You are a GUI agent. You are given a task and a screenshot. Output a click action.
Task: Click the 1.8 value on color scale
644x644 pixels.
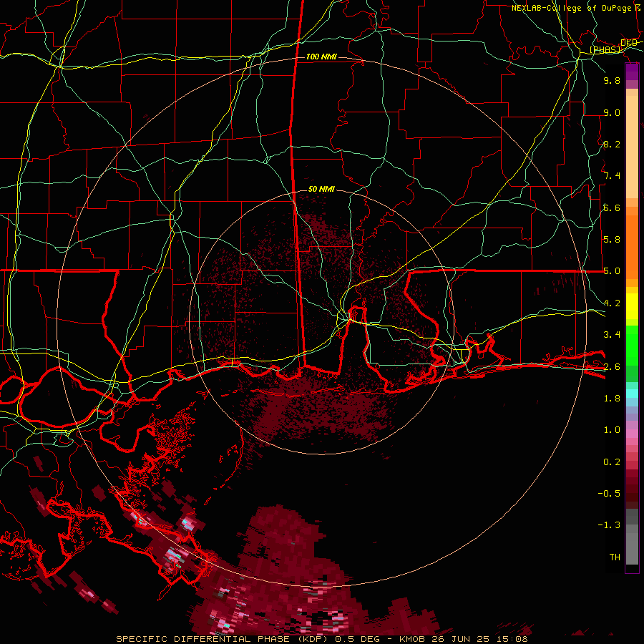coord(612,399)
